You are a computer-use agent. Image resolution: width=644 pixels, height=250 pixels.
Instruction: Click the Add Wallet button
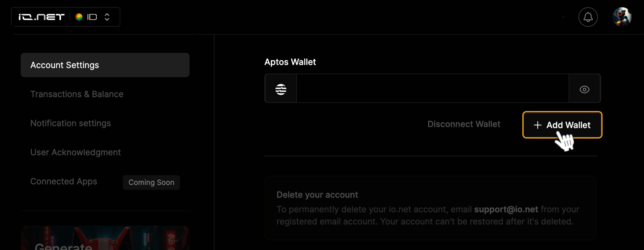(x=562, y=125)
